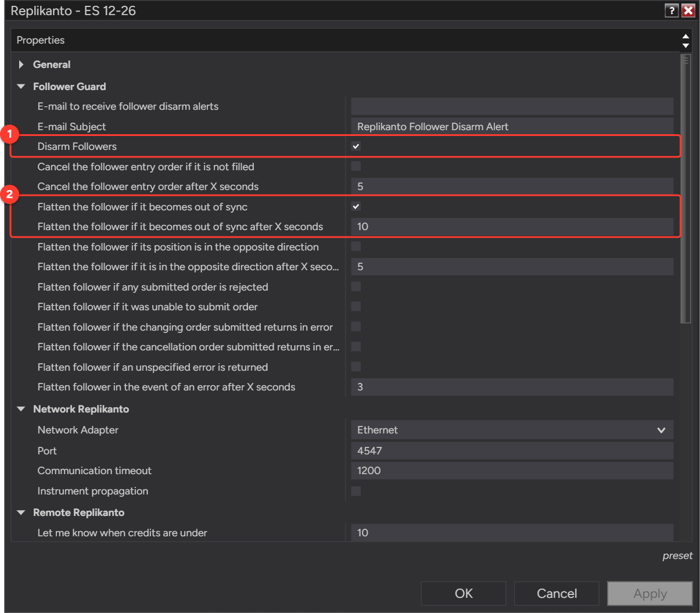Screen dimensions: 700x613
Task: Collapse the Follower Guard section
Action: 21,87
